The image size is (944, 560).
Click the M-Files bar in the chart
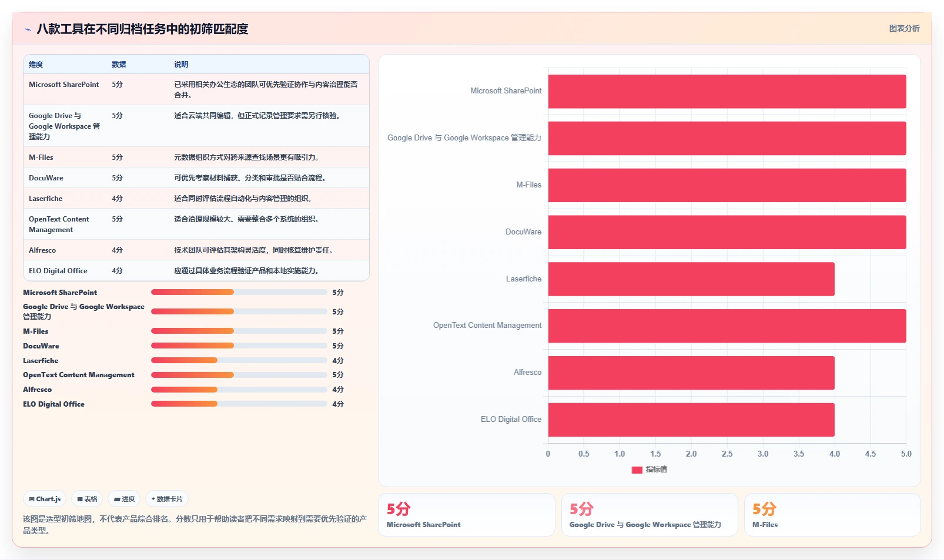pyautogui.click(x=727, y=185)
